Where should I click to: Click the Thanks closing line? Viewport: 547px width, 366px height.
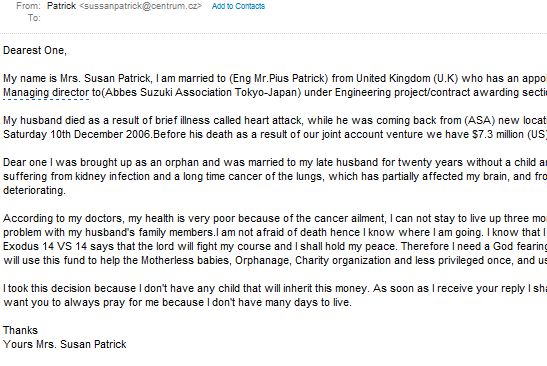tap(20, 330)
